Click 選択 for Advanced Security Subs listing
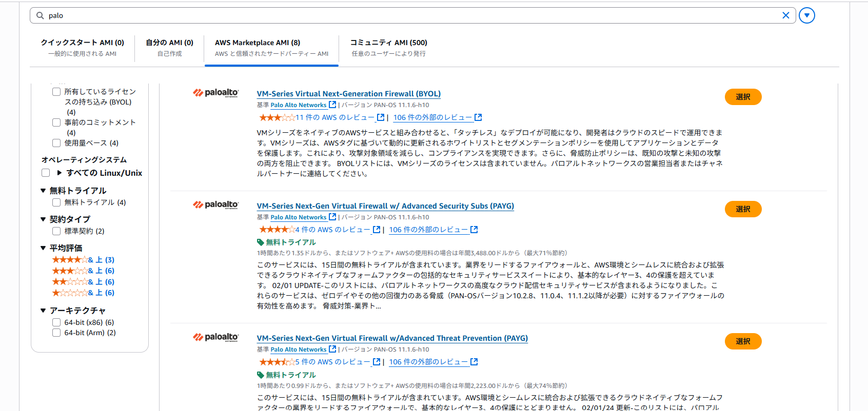Viewport: 868px width, 411px height. [743, 209]
